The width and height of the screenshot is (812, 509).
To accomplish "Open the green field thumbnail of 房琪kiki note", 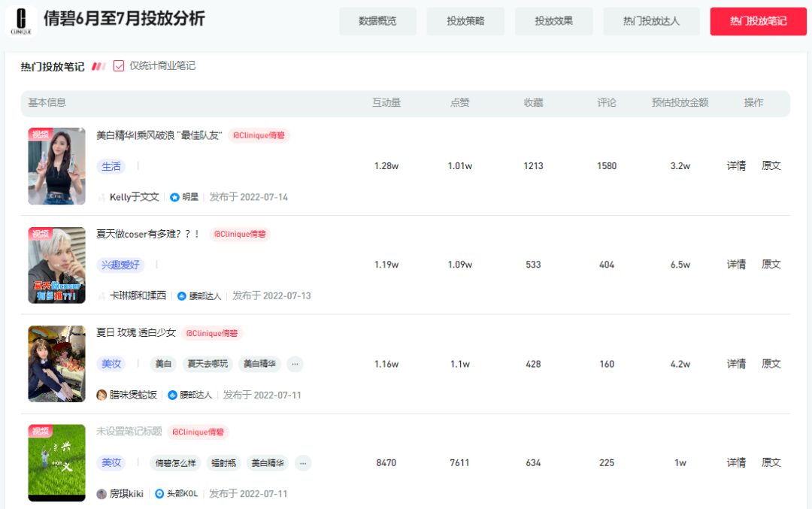I will click(x=56, y=463).
